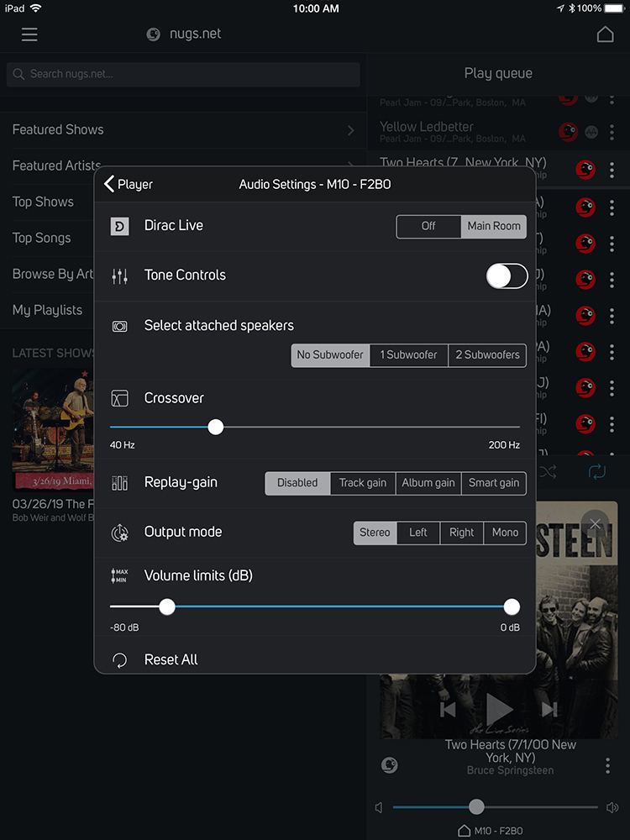Open My Playlists
The width and height of the screenshot is (630, 840).
pos(47,310)
